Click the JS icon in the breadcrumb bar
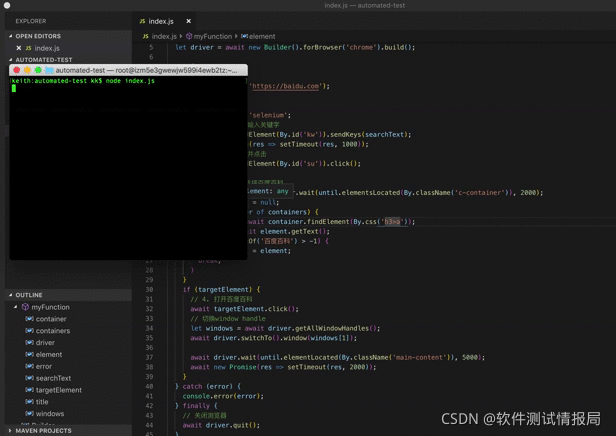 coord(146,36)
